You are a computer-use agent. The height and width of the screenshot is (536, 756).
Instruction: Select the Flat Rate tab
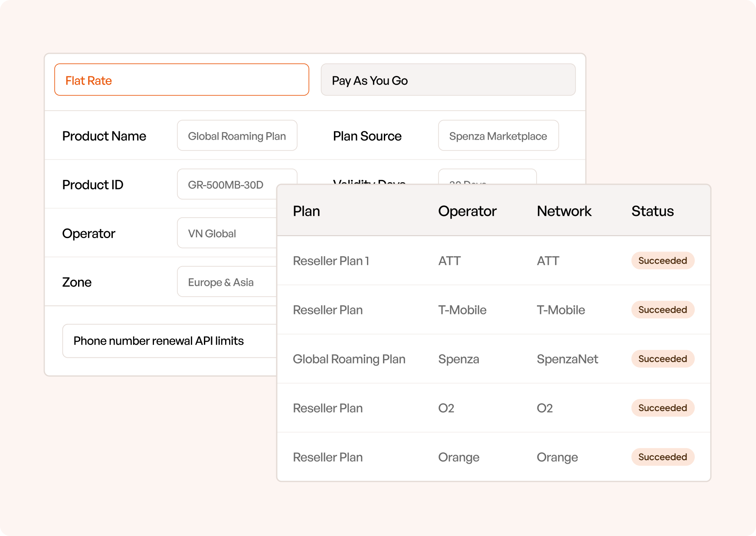tap(181, 80)
